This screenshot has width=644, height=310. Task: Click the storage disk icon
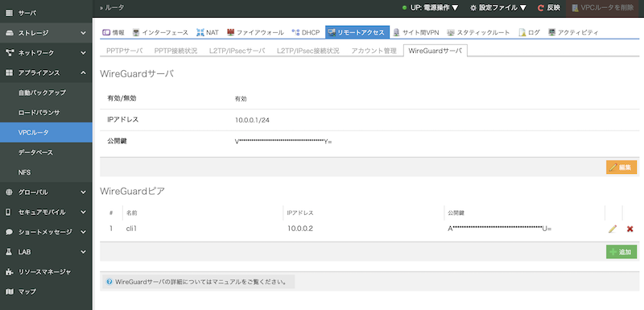click(x=9, y=33)
